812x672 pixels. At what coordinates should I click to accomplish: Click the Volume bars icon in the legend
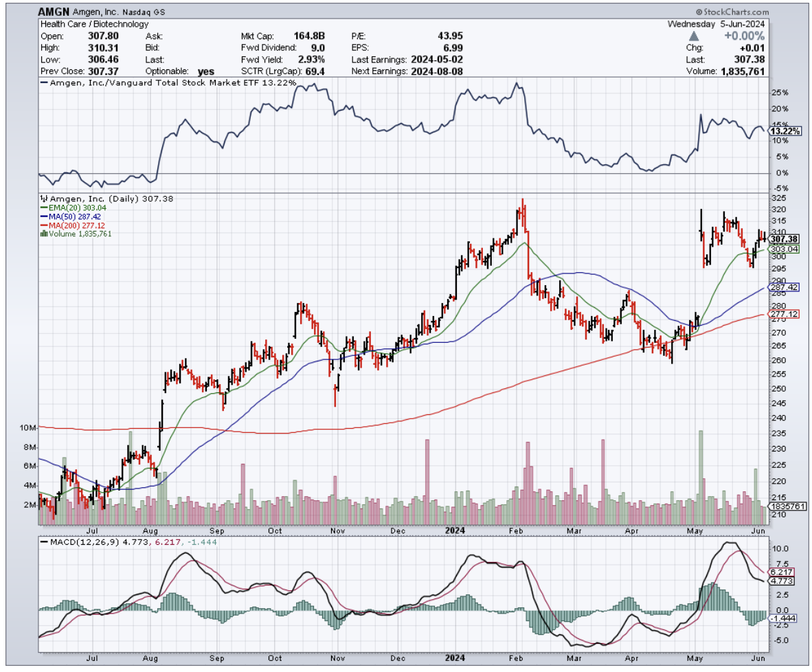[44, 234]
